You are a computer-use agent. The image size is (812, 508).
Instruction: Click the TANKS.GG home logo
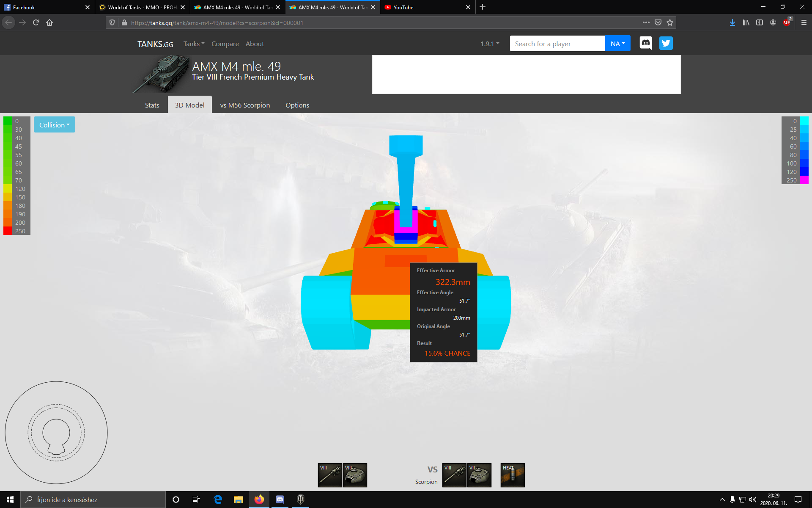pyautogui.click(x=155, y=44)
